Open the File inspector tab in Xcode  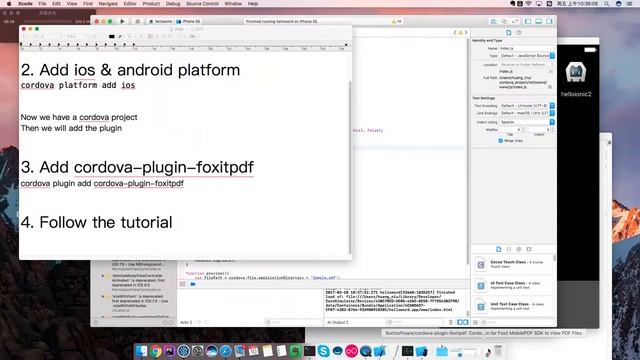click(509, 33)
